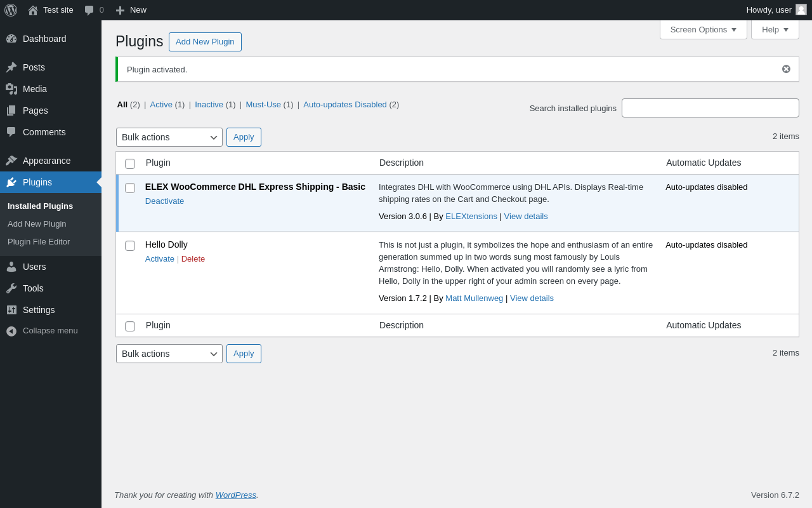Focus the Search installed plugins field

coord(710,108)
